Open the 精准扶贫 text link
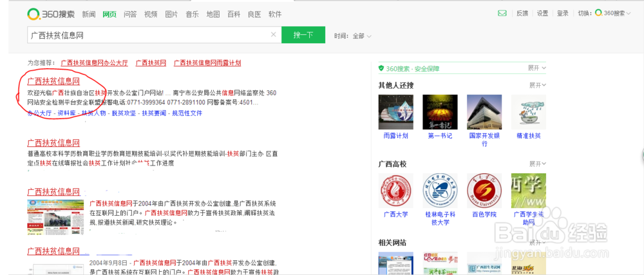The image size is (644, 275). (529, 136)
